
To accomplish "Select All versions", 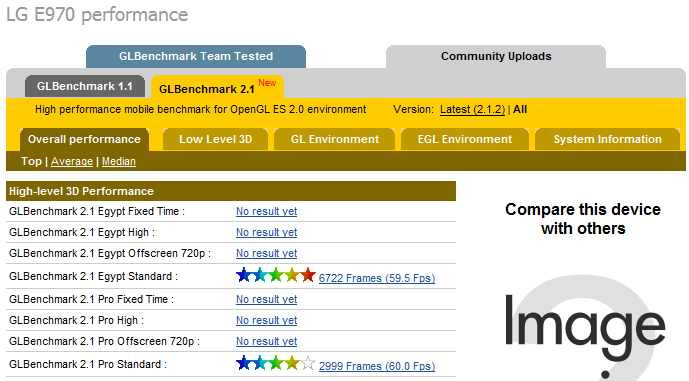I will point(520,109).
